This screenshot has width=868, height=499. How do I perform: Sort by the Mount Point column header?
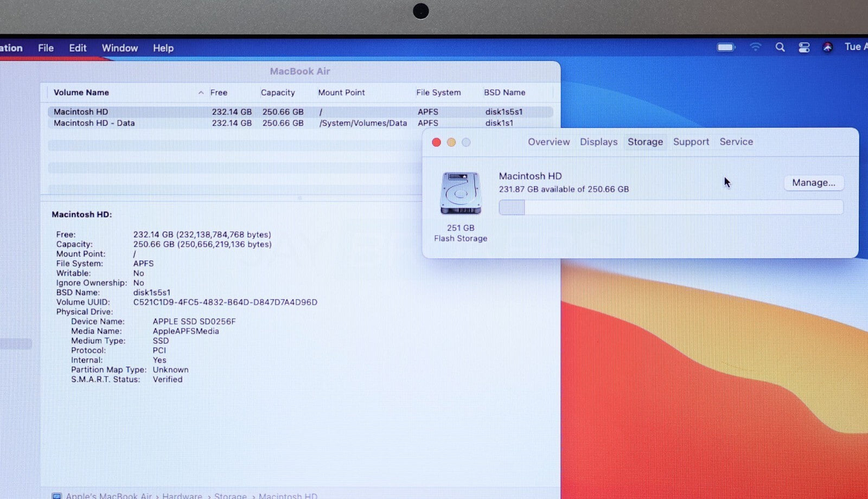click(x=341, y=92)
